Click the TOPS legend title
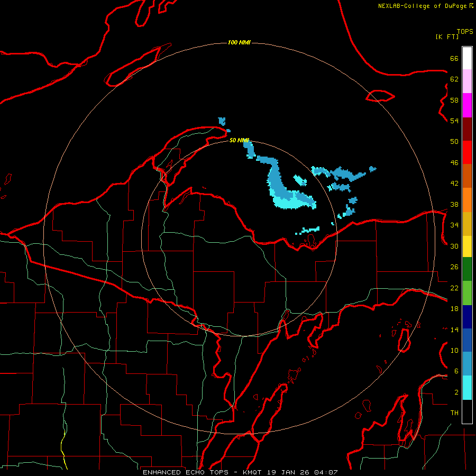This screenshot has height=476, width=476. click(465, 32)
